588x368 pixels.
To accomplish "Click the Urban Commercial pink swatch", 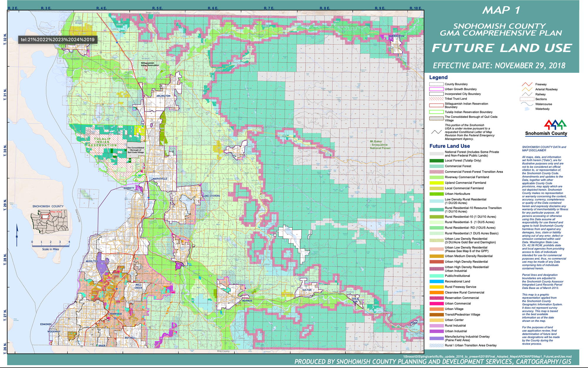I will point(436,303).
